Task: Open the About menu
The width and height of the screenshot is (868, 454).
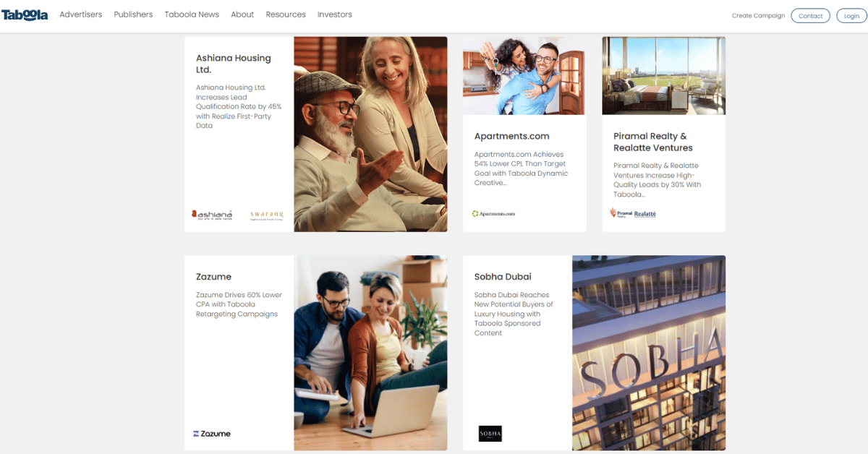Action: [242, 14]
